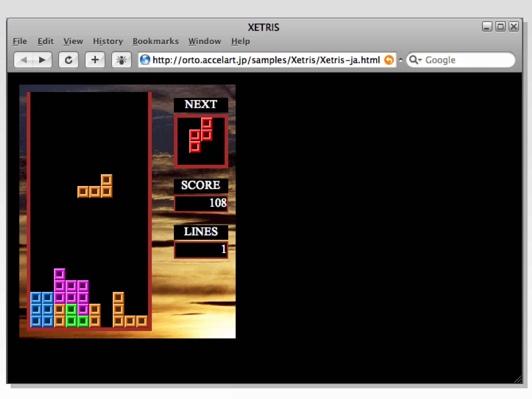The image size is (532, 399).
Task: Click the orange snapback arrow in address bar
Action: point(389,60)
